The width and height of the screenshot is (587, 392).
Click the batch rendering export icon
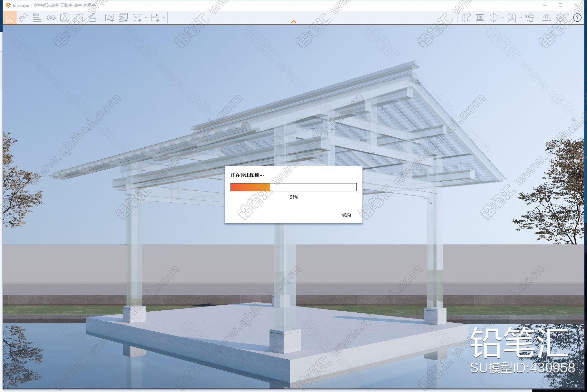point(123,18)
